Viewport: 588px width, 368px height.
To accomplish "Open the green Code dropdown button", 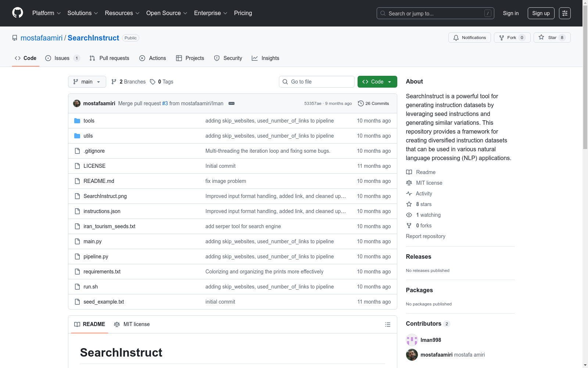I will (377, 82).
